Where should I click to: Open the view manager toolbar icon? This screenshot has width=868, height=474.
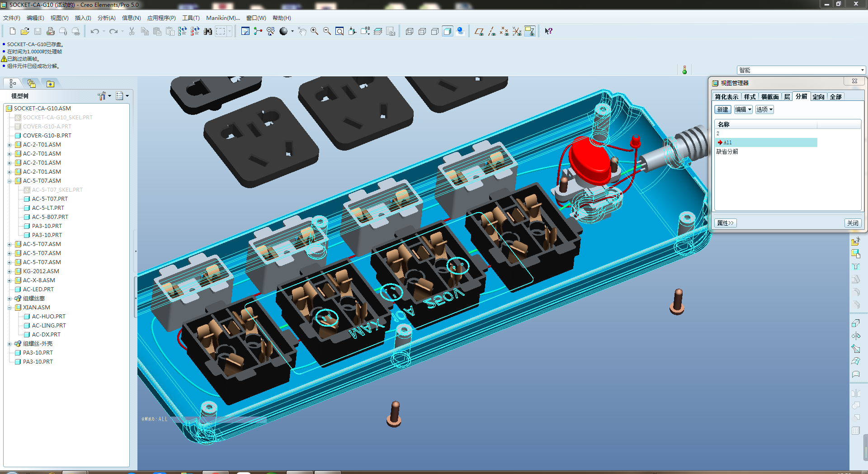tap(391, 31)
